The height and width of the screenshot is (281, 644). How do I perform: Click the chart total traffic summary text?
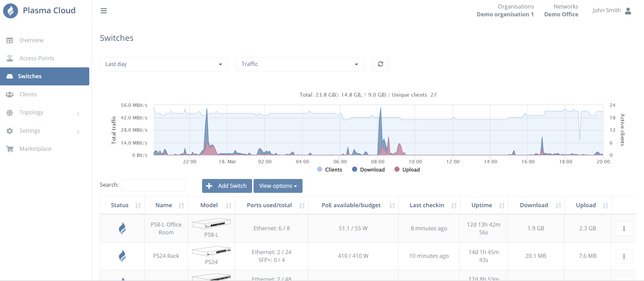[x=368, y=95]
